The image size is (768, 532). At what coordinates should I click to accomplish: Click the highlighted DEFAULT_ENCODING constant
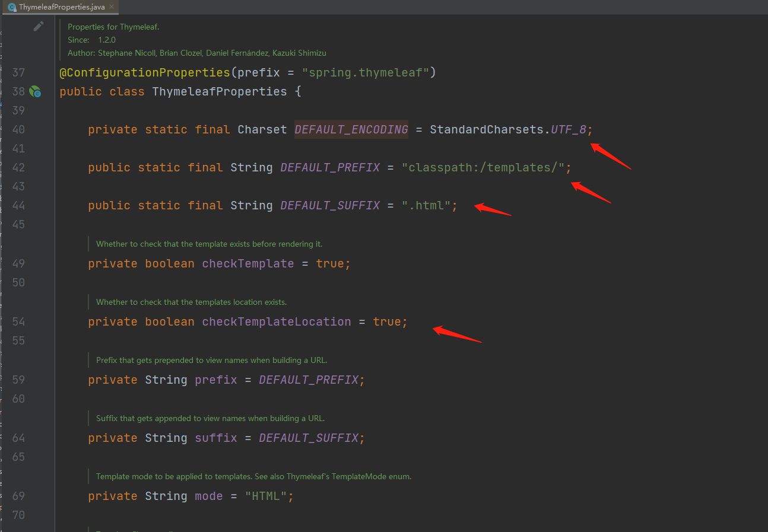tap(351, 129)
